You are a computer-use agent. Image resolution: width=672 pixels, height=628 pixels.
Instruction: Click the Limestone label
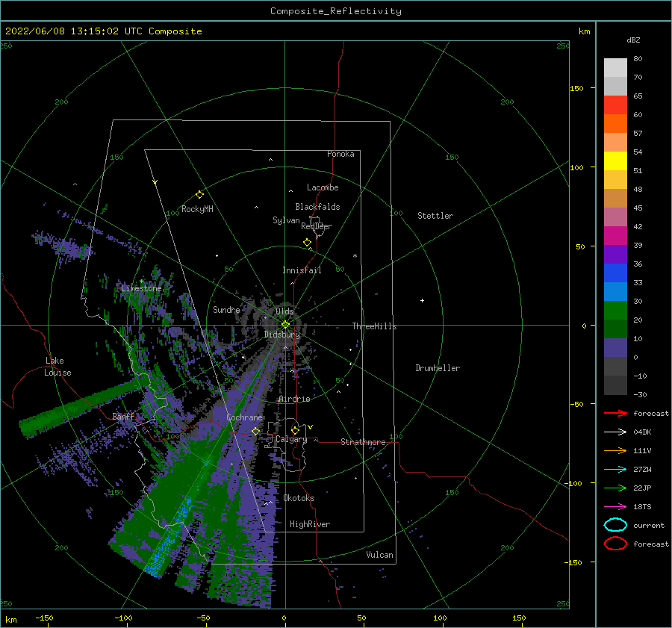point(141,288)
